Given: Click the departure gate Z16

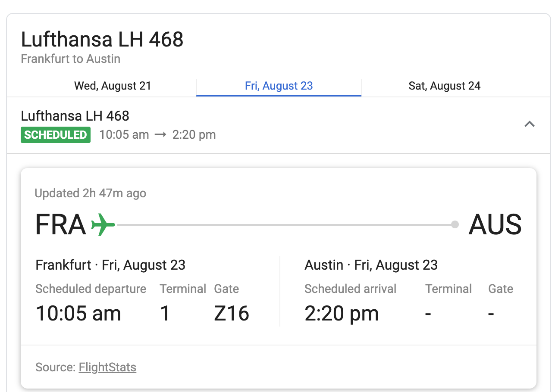Looking at the screenshot, I should point(232,313).
